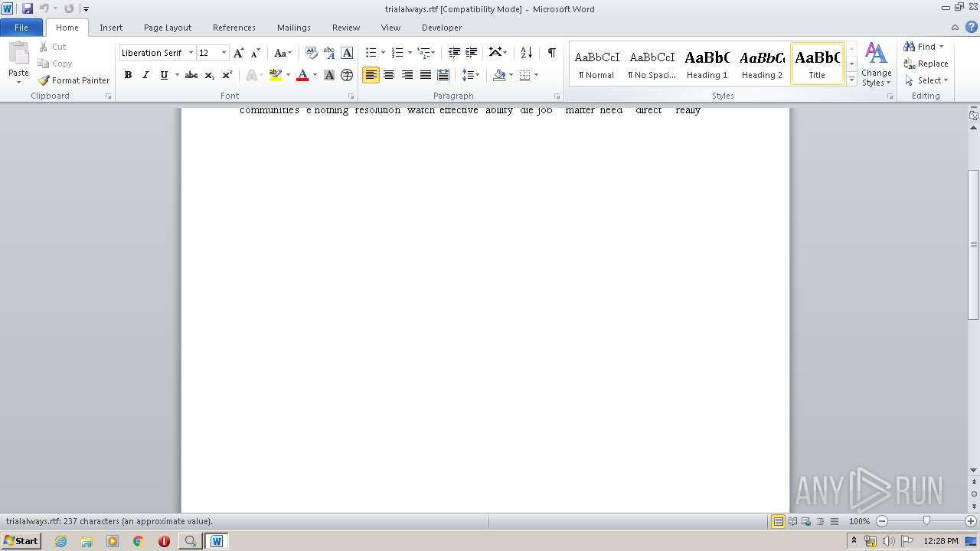Toggle Strikethrough formatting
This screenshot has width=980, height=551.
(191, 75)
